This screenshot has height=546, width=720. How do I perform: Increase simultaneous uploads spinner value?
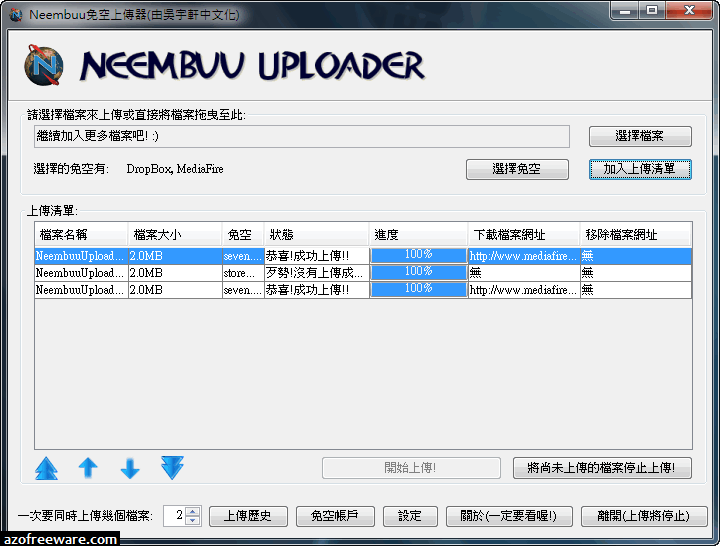(x=193, y=511)
